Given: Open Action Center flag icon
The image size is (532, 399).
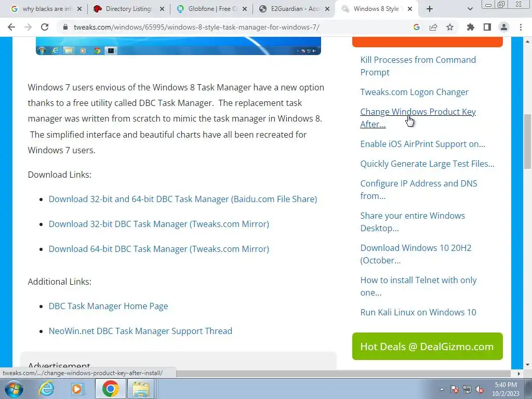Looking at the screenshot, I should click(455, 390).
